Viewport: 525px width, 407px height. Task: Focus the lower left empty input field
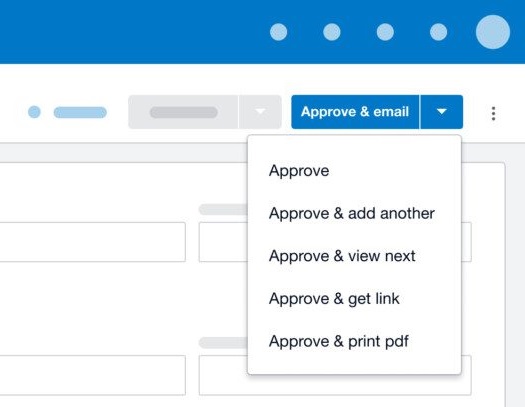tap(92, 375)
